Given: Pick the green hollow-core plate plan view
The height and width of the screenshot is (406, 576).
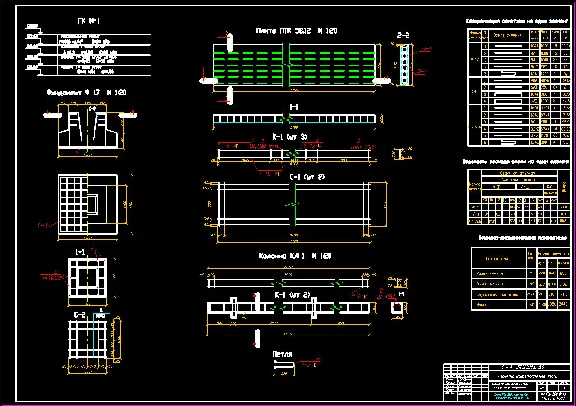Looking at the screenshot, I should pyautogui.click(x=294, y=65).
